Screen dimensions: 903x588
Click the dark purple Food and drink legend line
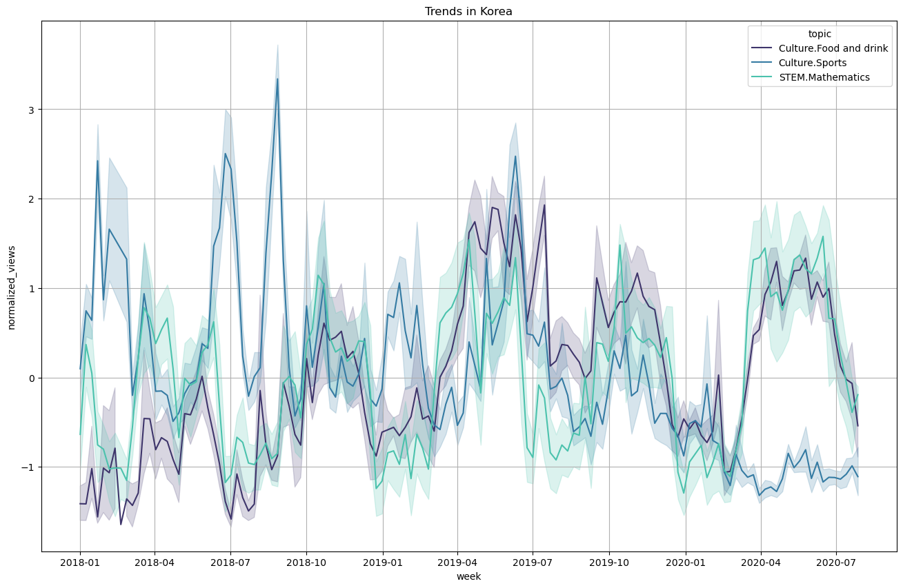762,48
